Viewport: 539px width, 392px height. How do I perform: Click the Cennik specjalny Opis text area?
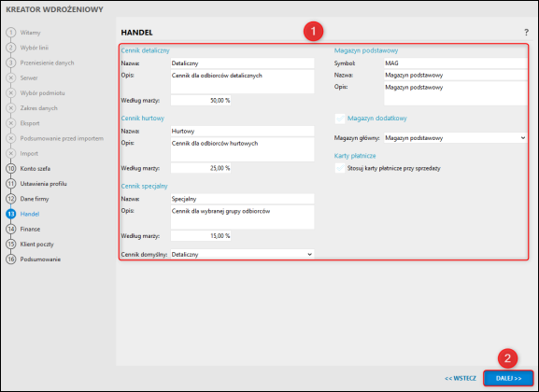(x=242, y=217)
